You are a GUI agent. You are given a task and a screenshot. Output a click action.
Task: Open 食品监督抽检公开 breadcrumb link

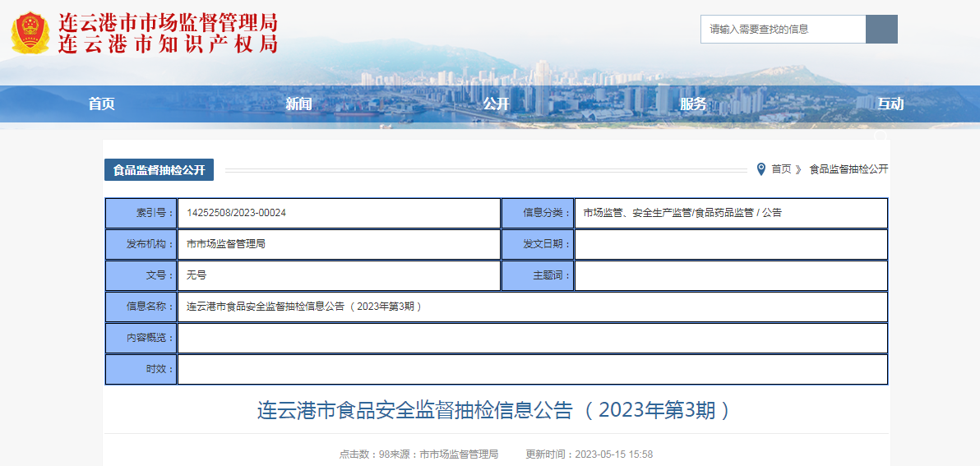[848, 169]
